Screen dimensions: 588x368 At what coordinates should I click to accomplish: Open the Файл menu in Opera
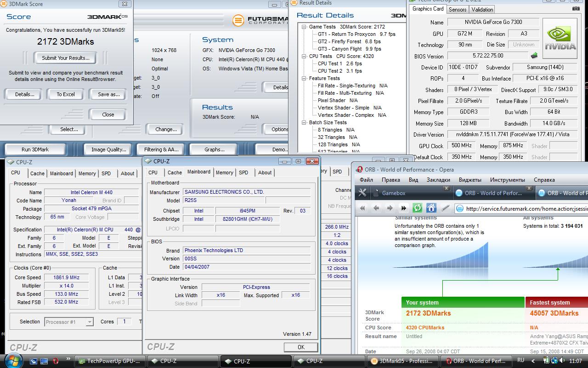pyautogui.click(x=366, y=180)
